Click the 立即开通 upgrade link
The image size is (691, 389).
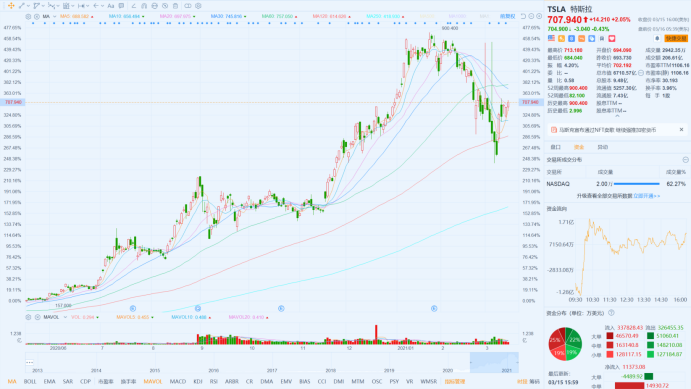646,196
